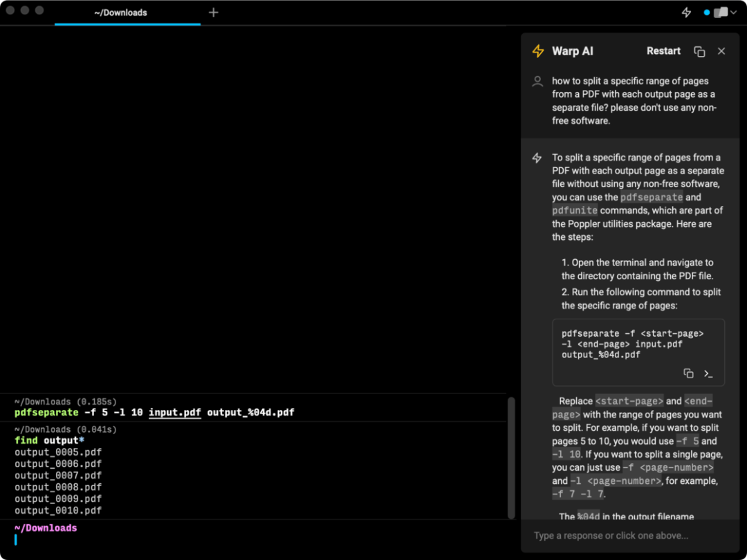
Task: Click the terminal output scrollbar
Action: pos(511,458)
